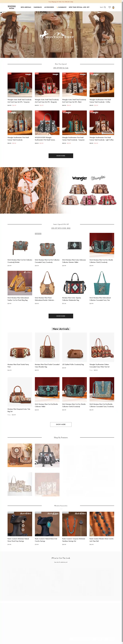Click the 45% Off With No Code link
123x644 pixels.
(61, 68)
